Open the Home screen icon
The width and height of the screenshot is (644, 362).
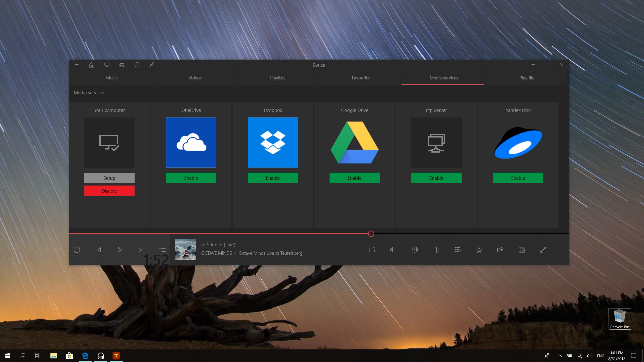[x=92, y=65]
